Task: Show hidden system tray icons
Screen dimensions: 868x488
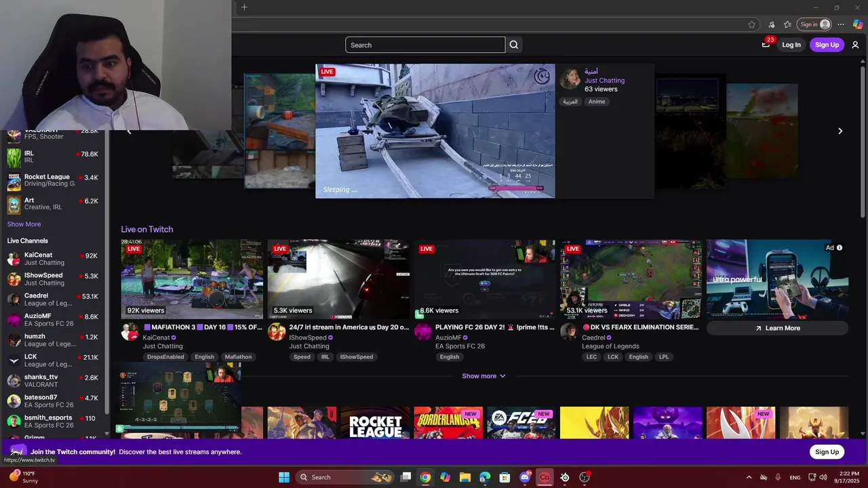Action: coord(749,477)
